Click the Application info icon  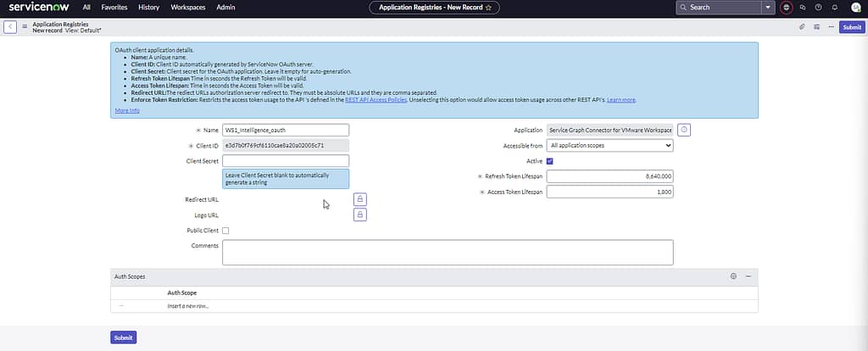click(x=685, y=130)
